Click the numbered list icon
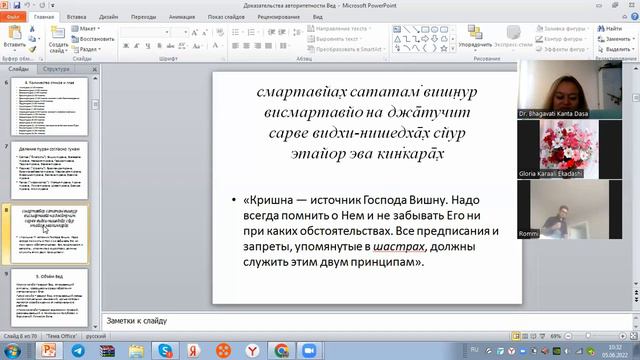This screenshot has height=360, width=640. tap(251, 32)
